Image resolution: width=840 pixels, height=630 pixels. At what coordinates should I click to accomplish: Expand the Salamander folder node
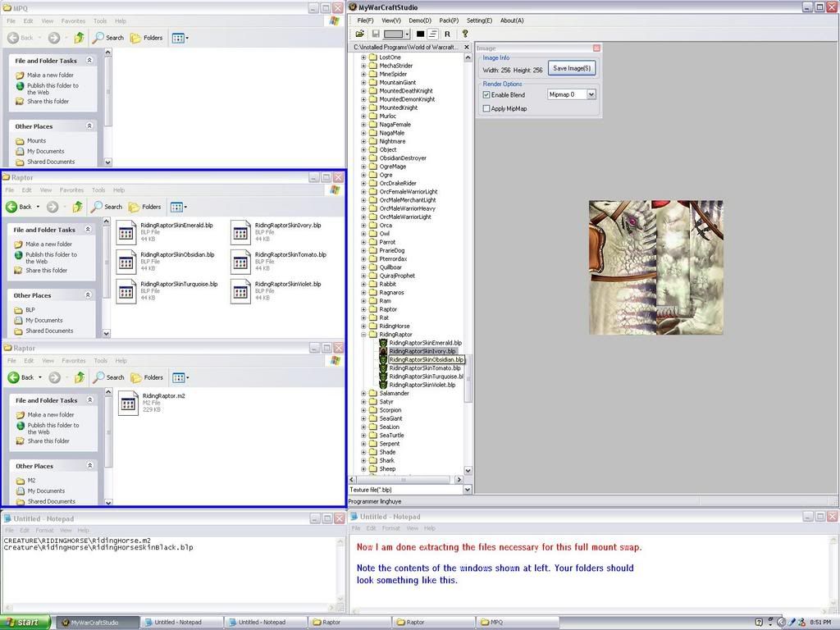click(363, 394)
